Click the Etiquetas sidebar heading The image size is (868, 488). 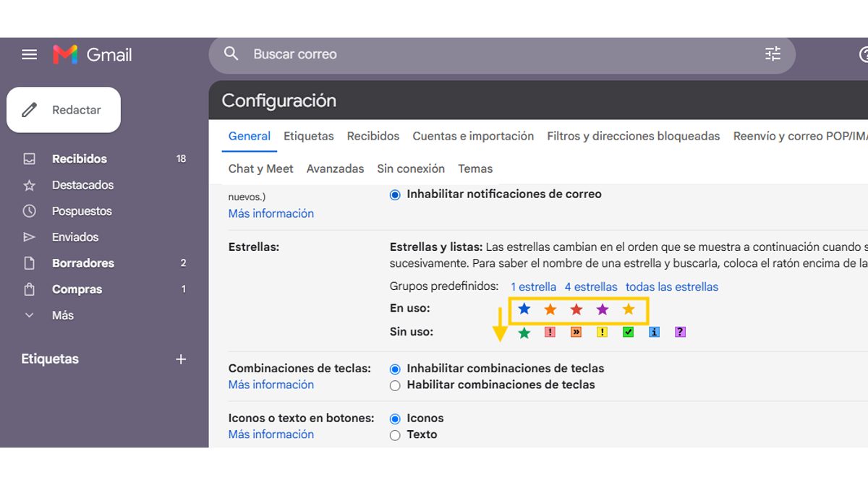50,359
